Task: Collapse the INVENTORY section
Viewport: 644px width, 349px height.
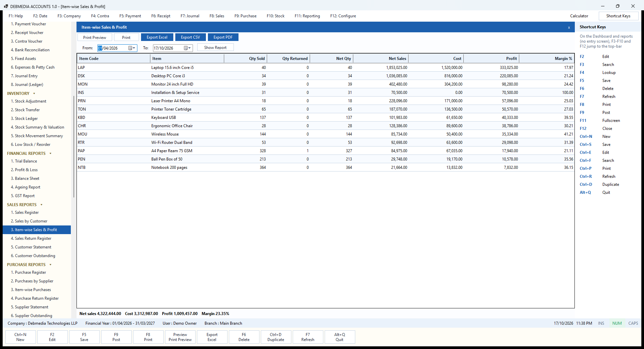Action: coord(34,94)
